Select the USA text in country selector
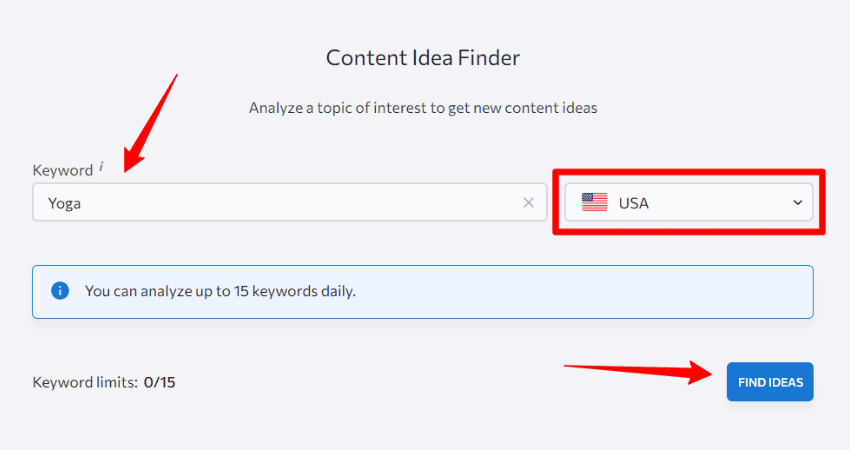Image resolution: width=850 pixels, height=450 pixels. [x=633, y=203]
